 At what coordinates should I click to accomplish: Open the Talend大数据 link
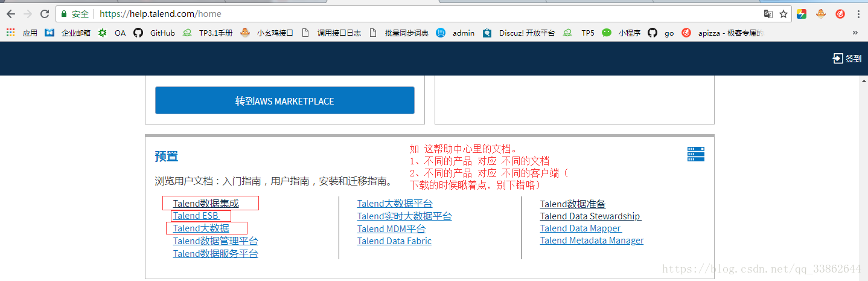click(201, 228)
